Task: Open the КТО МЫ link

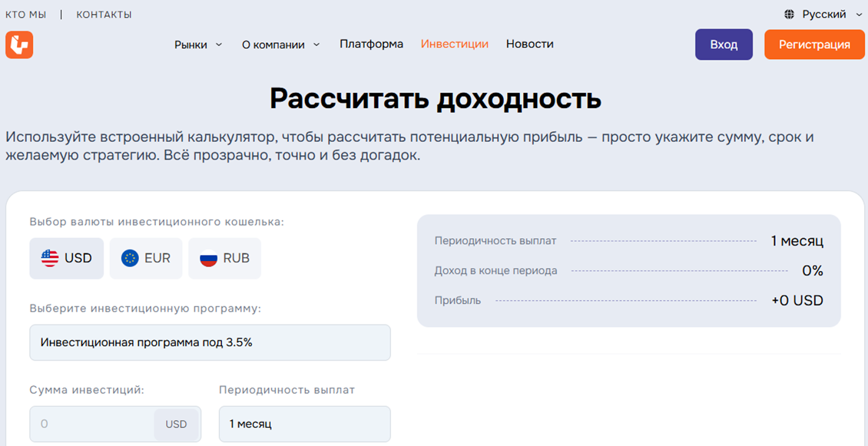Action: coord(25,15)
